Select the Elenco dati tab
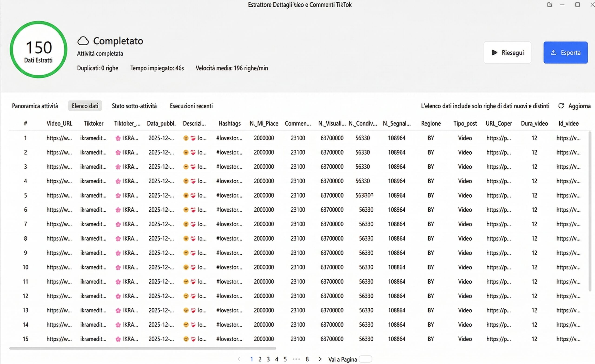This screenshot has height=364, width=595. click(85, 106)
